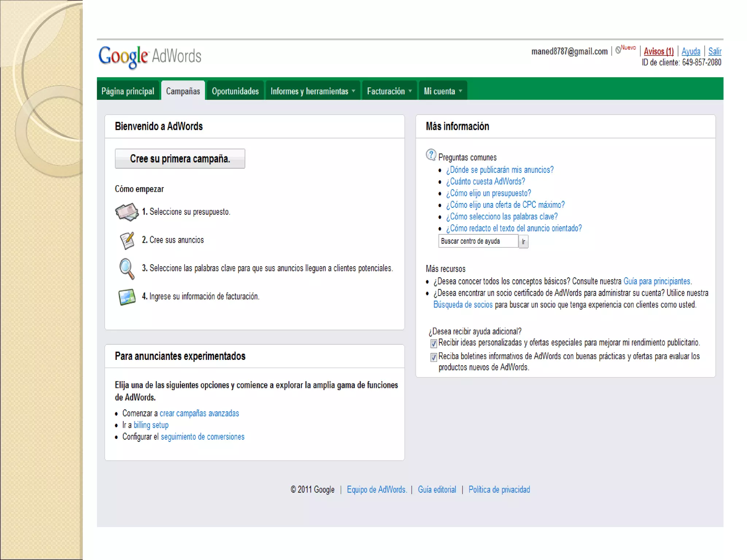Click the magnifying glass keywords icon
The image size is (747, 560).
pos(127,269)
